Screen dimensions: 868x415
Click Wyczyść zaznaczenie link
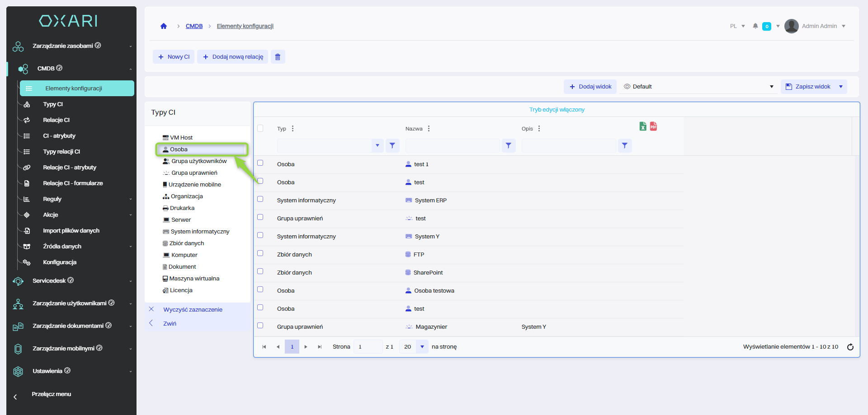[x=193, y=310]
